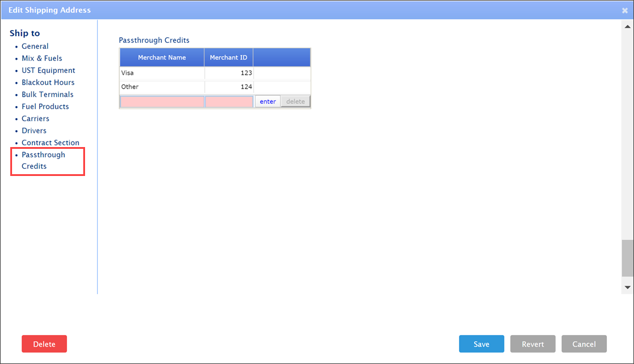
Task: Select Blackout Hours in sidebar
Action: point(48,83)
